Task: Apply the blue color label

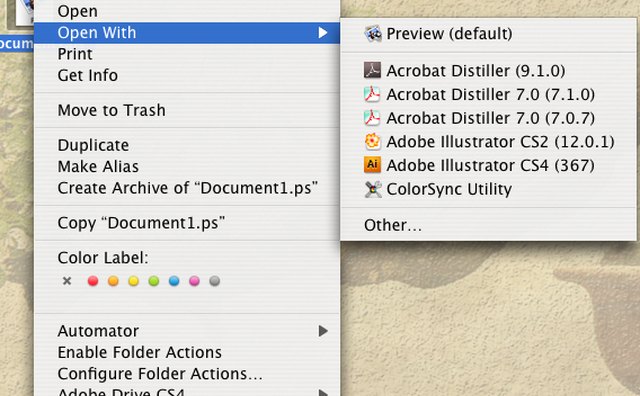Action: coord(174,281)
